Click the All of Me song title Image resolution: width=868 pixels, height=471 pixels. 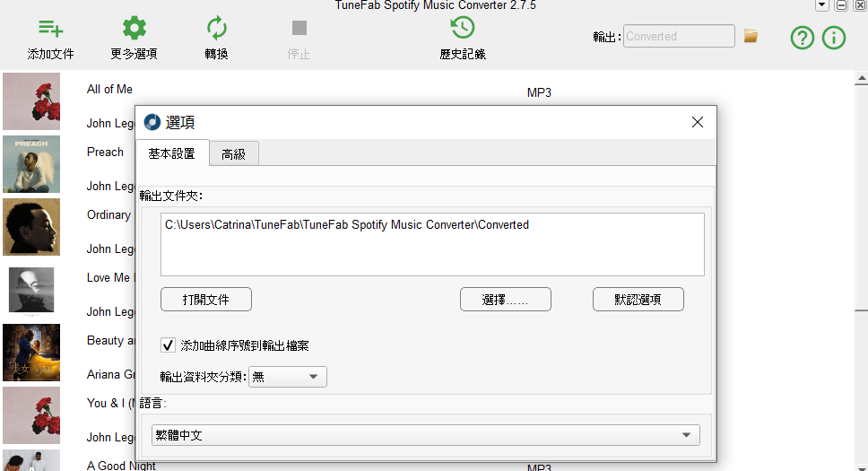click(109, 89)
